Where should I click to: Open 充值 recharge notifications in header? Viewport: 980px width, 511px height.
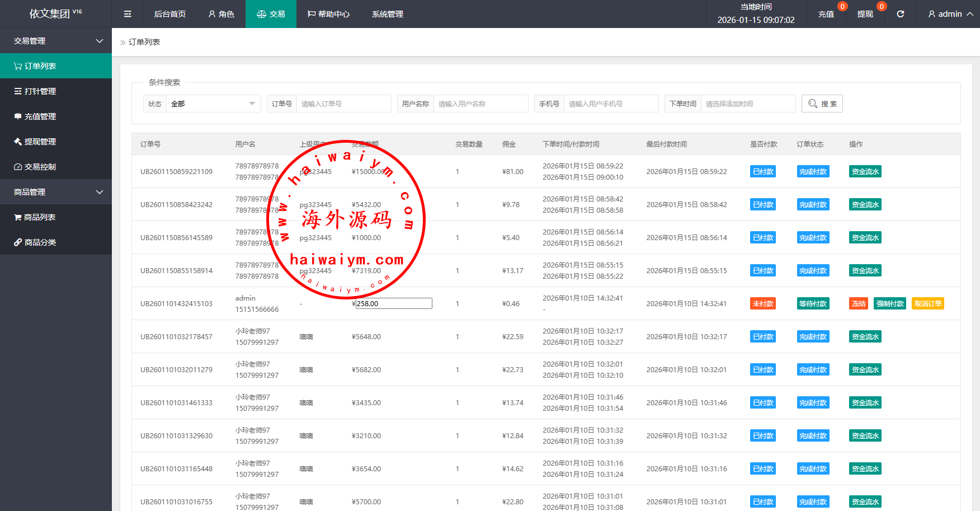(826, 14)
